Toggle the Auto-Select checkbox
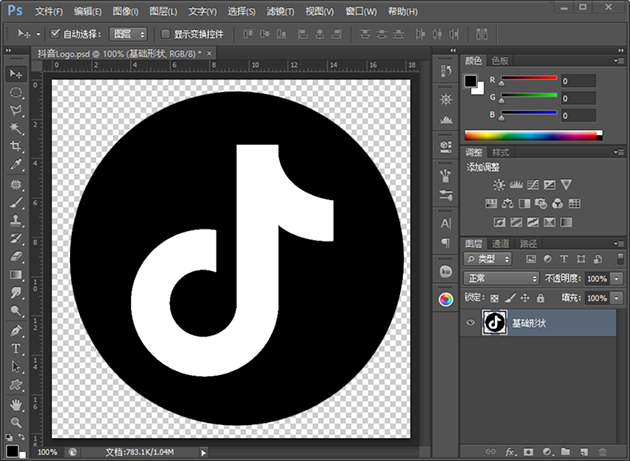Screen dimensions: 630x461 [x=55, y=34]
